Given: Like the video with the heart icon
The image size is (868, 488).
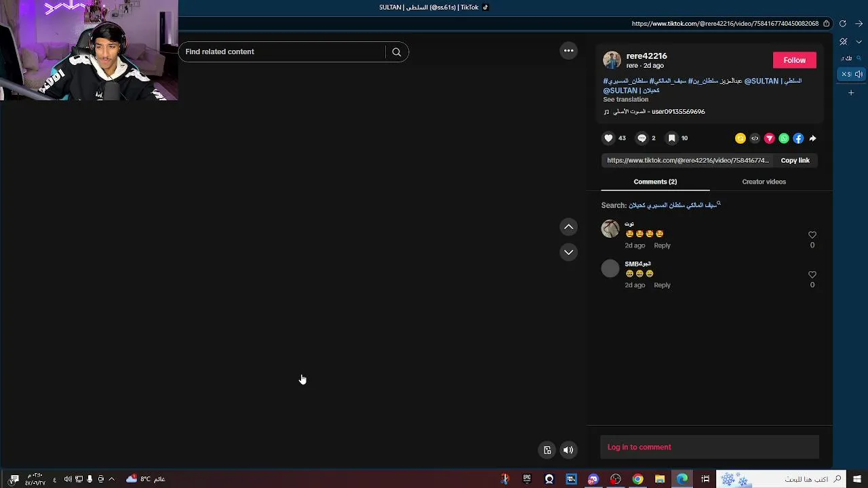Looking at the screenshot, I should (x=608, y=138).
